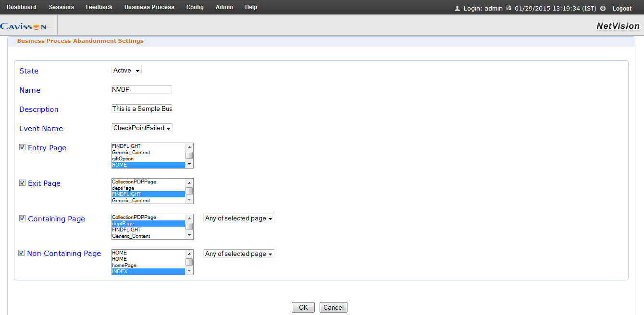Select INDEX in Non Containing Page list

(149, 271)
